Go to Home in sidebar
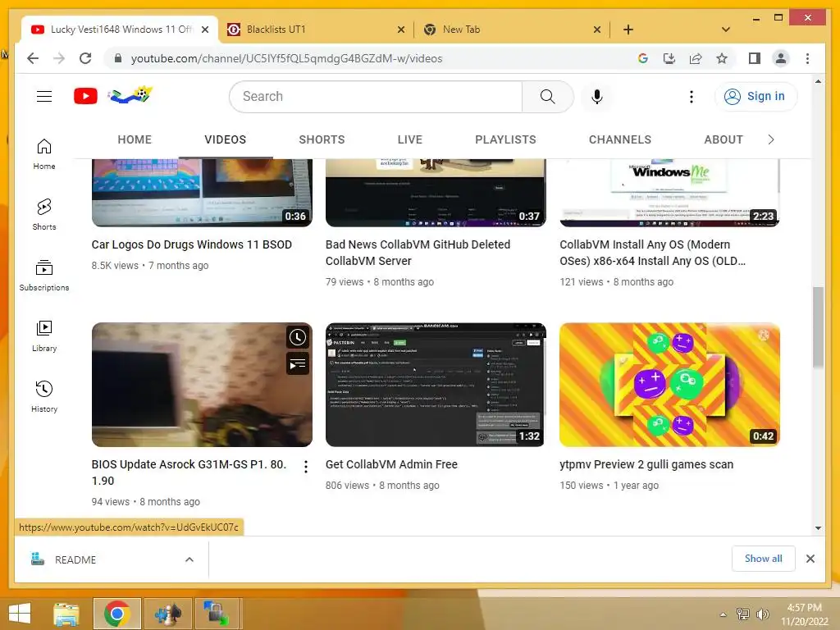This screenshot has width=840, height=630. point(44,154)
